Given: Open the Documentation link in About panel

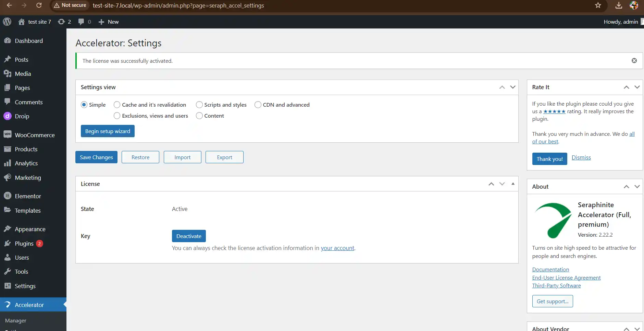Looking at the screenshot, I should coord(550,270).
